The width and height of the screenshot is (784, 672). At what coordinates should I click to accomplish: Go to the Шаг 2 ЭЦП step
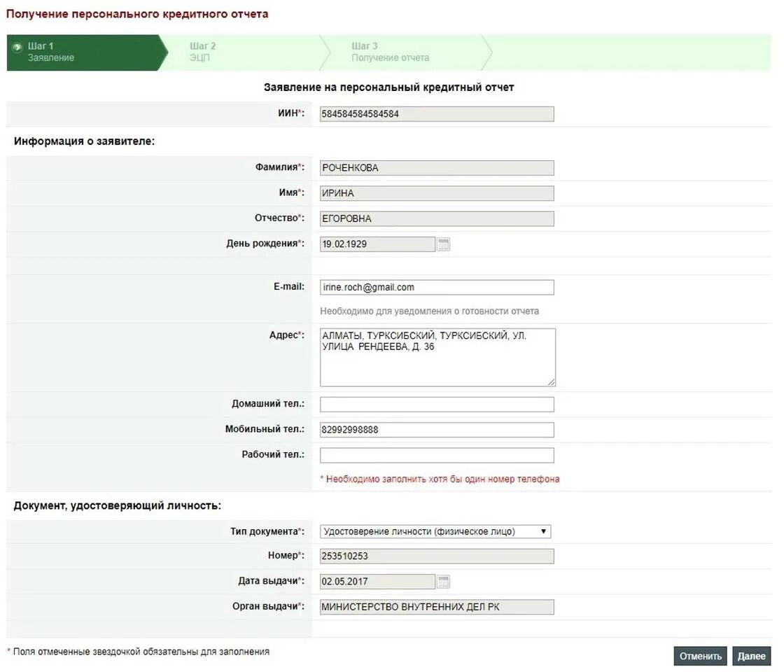click(x=245, y=52)
